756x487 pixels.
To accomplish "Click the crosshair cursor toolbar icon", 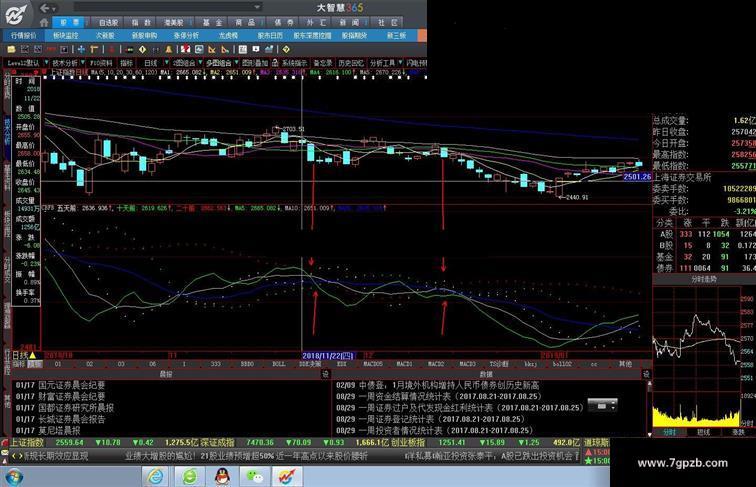I will [x=81, y=49].
